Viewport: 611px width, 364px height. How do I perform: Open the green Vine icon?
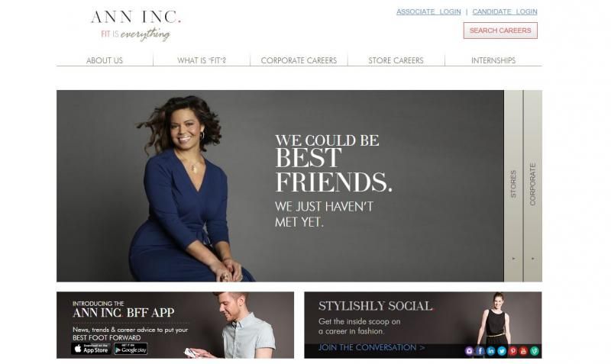coord(535,351)
